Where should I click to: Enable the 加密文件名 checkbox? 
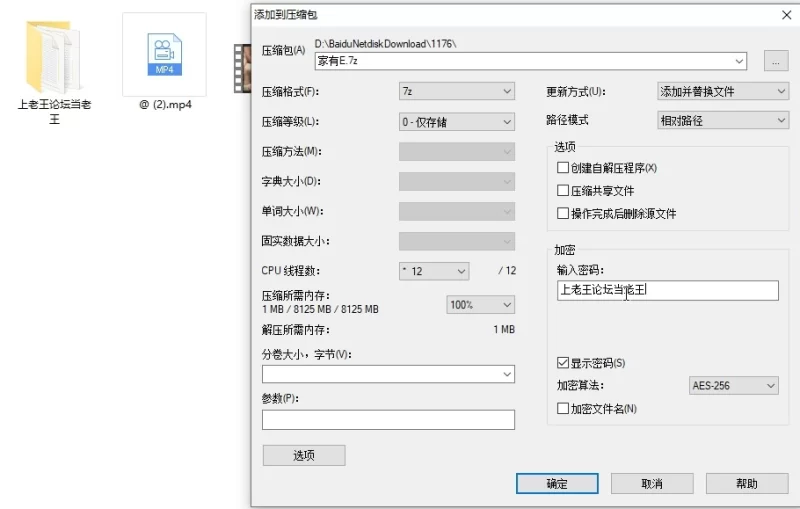pos(563,409)
